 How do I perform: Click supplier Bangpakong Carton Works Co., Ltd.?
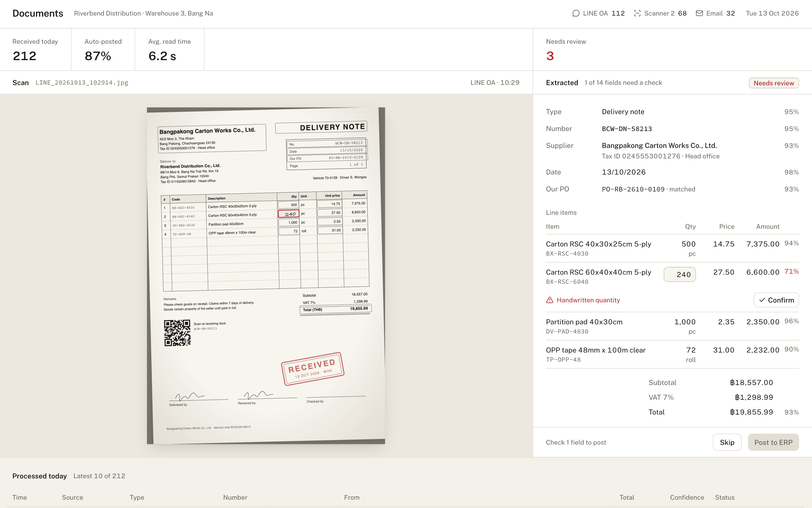click(659, 146)
